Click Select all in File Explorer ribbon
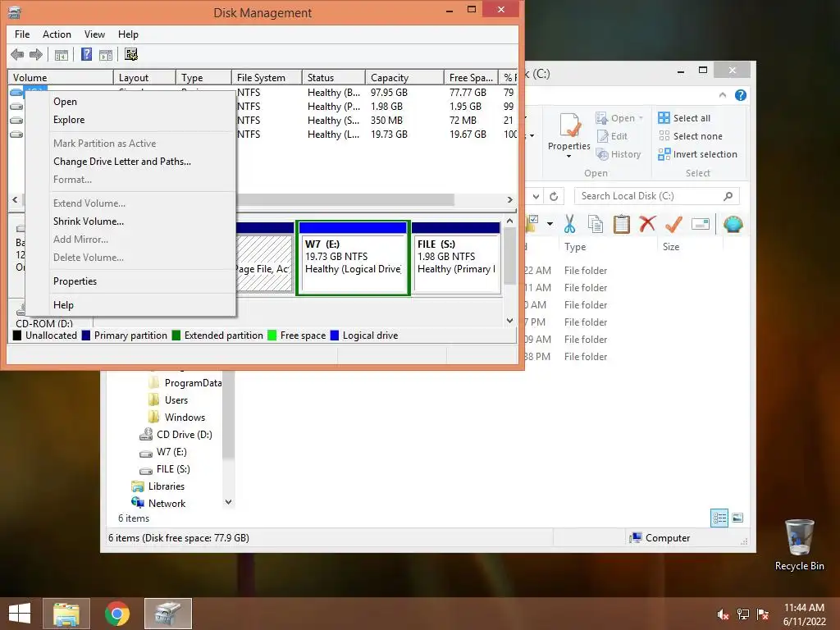Viewport: 840px width, 630px height. (x=684, y=118)
